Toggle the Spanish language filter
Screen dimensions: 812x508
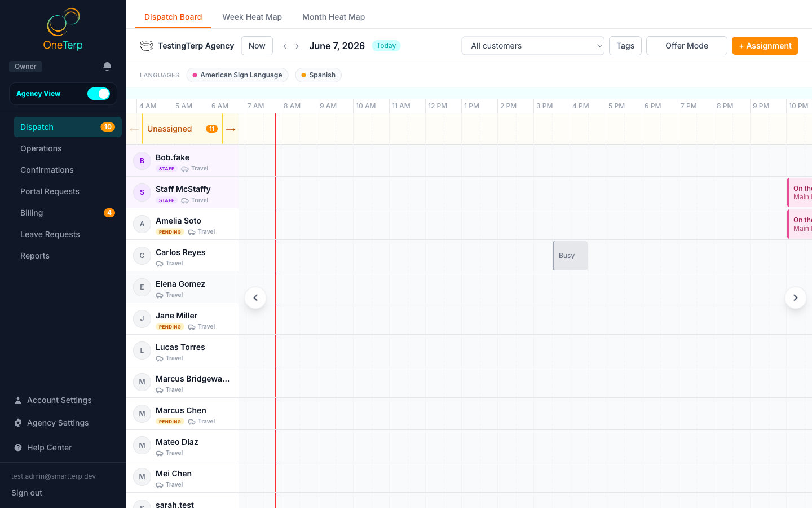point(319,75)
